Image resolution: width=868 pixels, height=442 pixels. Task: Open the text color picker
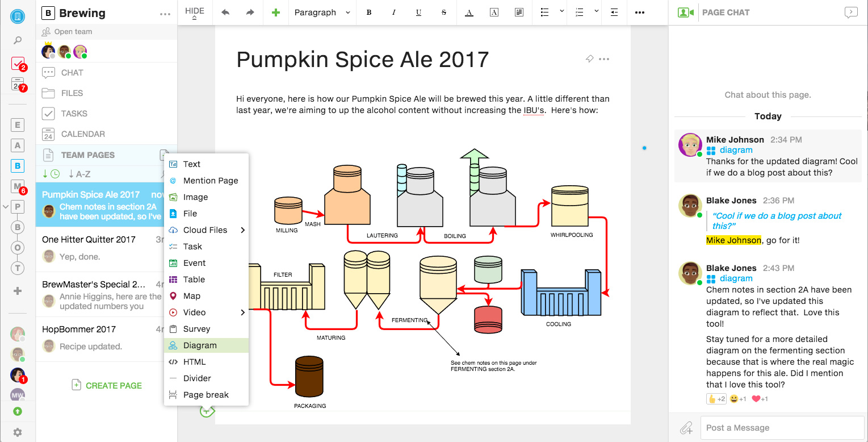point(469,12)
